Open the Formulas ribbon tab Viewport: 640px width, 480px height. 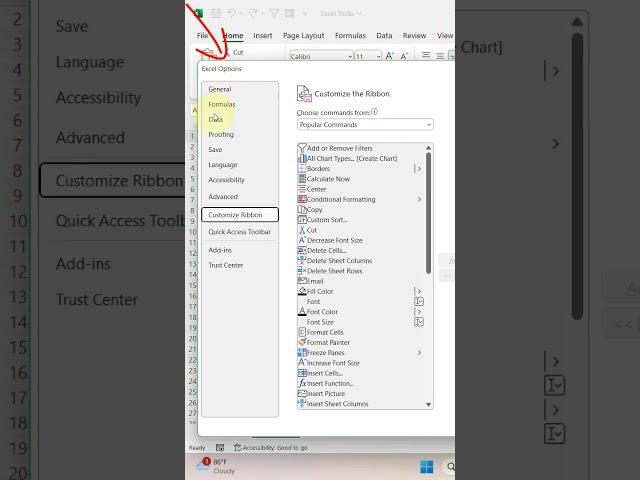350,36
